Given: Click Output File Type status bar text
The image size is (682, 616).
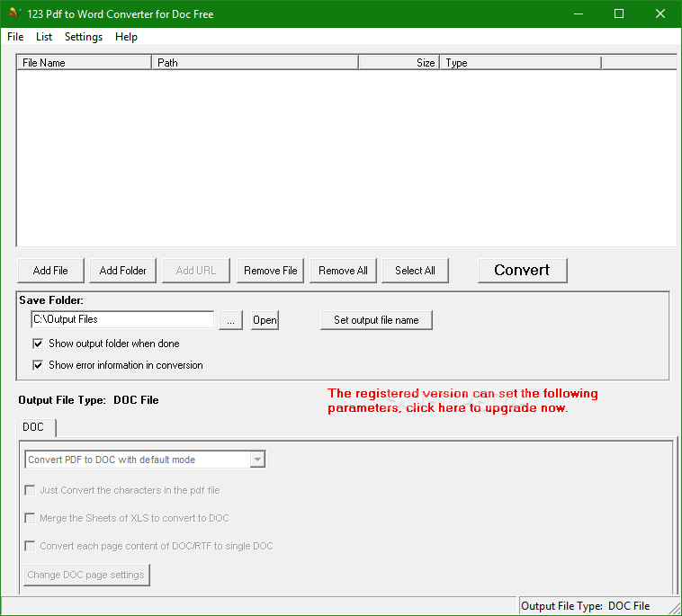Looking at the screenshot, I should click(x=585, y=606).
